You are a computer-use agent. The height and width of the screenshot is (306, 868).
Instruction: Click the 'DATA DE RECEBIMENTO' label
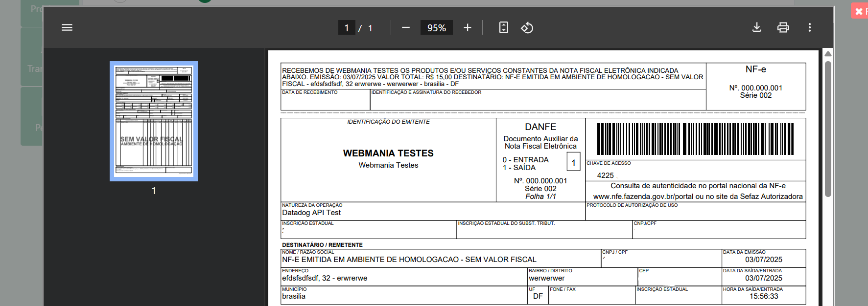(x=310, y=92)
